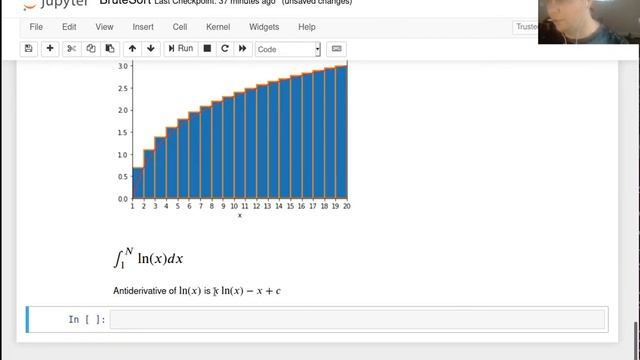Run the selected cell
Image resolution: width=640 pixels, height=360 pixels.
[x=181, y=49]
